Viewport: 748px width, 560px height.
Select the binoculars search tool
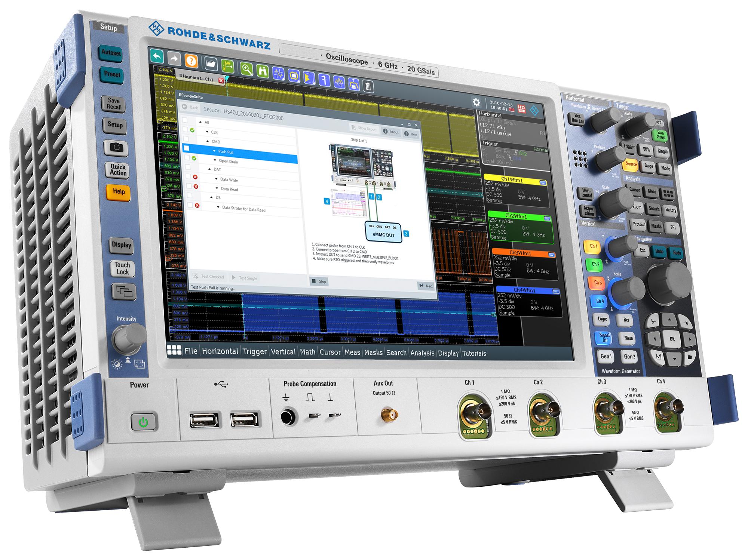[x=263, y=71]
